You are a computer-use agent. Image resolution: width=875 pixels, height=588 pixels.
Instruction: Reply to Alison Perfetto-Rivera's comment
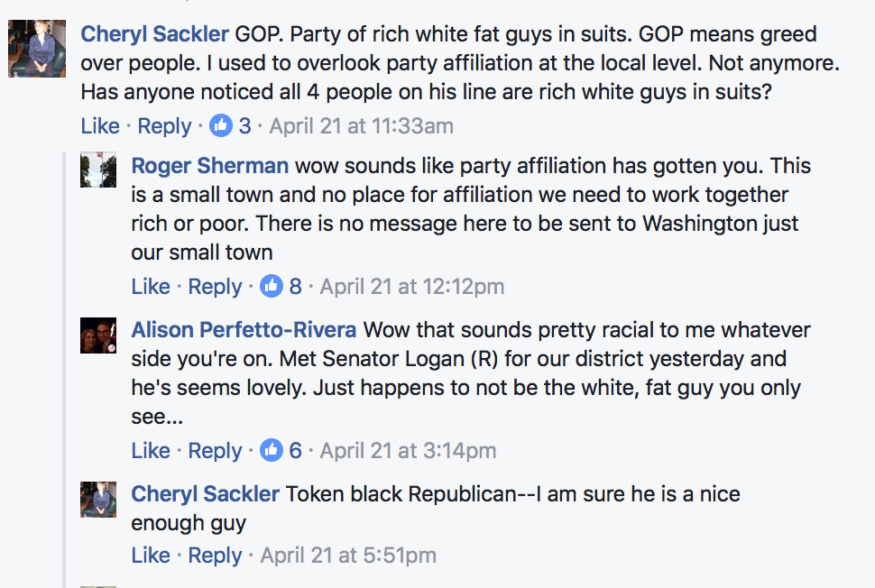click(215, 451)
